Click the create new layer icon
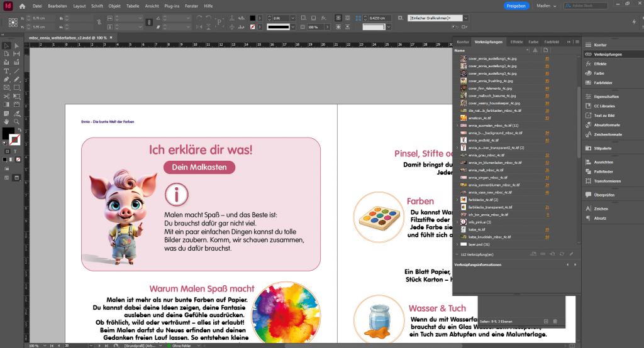The width and height of the screenshot is (644, 348). 546,322
